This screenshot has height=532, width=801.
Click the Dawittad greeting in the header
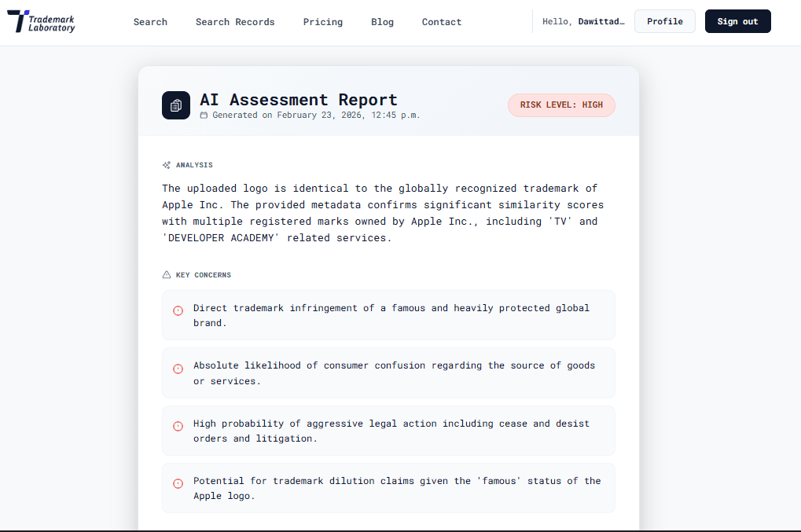(x=582, y=21)
